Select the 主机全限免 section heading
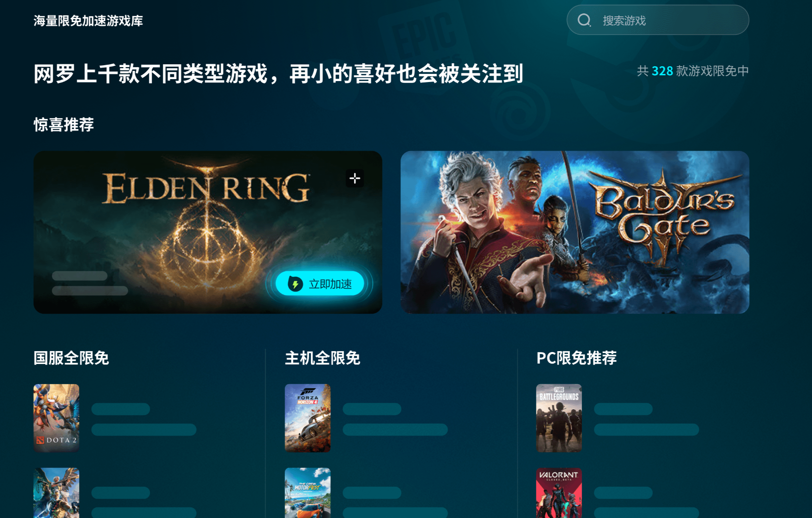This screenshot has width=812, height=518. coord(323,358)
